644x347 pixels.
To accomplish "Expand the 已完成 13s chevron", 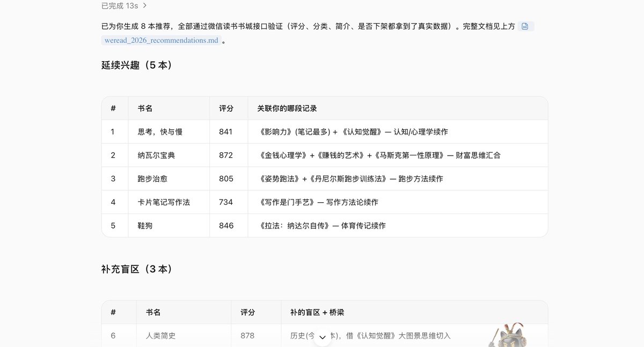I will (145, 6).
